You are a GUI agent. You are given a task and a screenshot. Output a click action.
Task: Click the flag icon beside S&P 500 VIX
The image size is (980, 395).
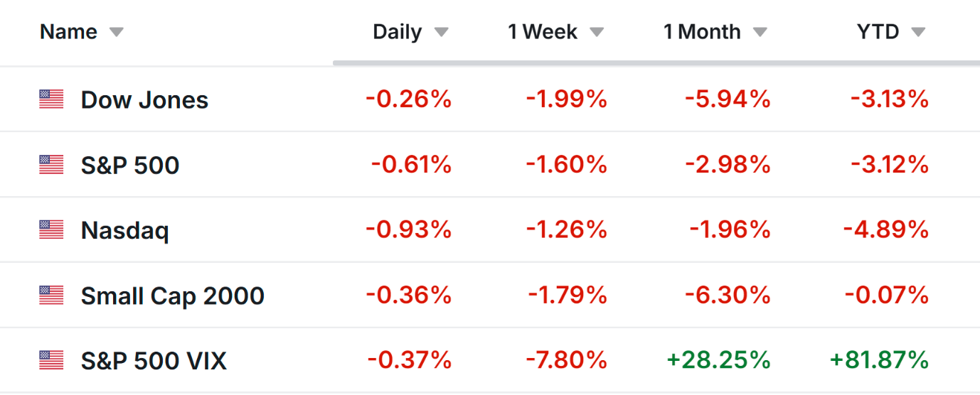pyautogui.click(x=51, y=360)
